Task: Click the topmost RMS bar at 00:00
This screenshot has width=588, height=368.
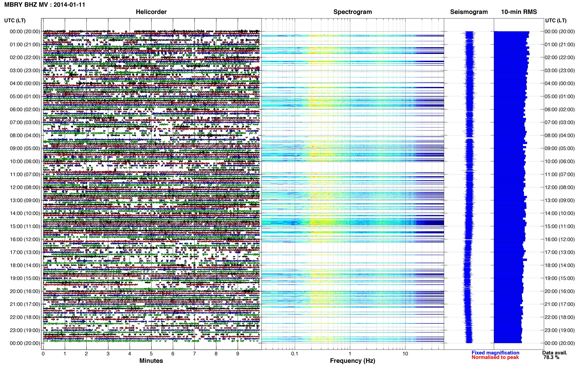Action: (511, 32)
